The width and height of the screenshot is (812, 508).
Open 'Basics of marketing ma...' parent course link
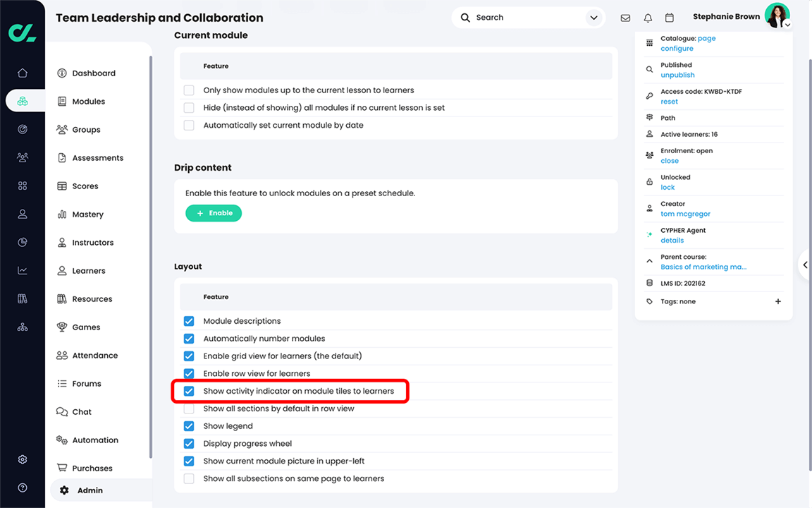tap(703, 267)
